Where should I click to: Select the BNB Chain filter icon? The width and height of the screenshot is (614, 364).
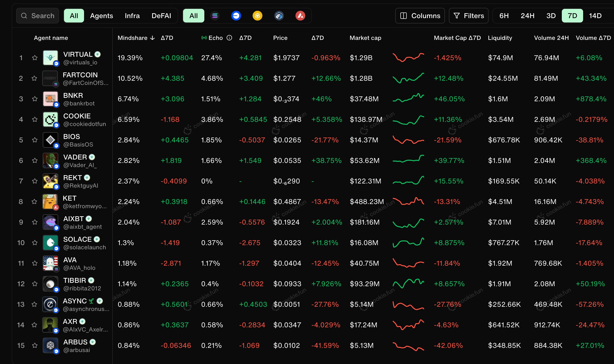point(257,16)
